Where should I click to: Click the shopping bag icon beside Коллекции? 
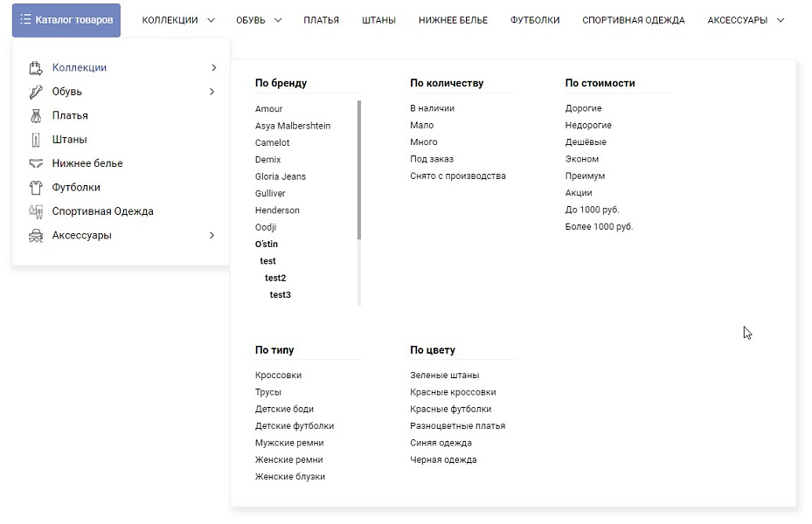pos(36,68)
